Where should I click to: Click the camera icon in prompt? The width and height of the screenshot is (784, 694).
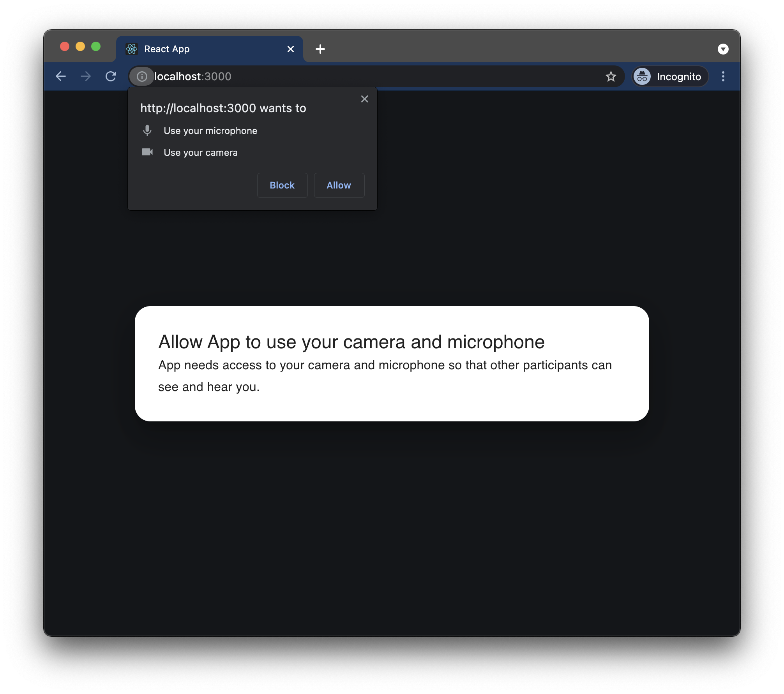click(147, 152)
